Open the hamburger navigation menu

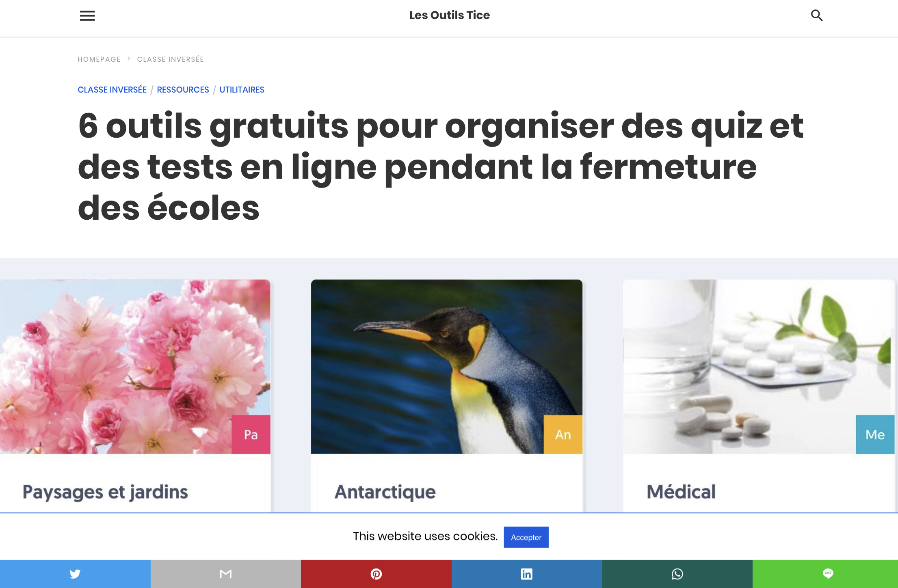(87, 16)
